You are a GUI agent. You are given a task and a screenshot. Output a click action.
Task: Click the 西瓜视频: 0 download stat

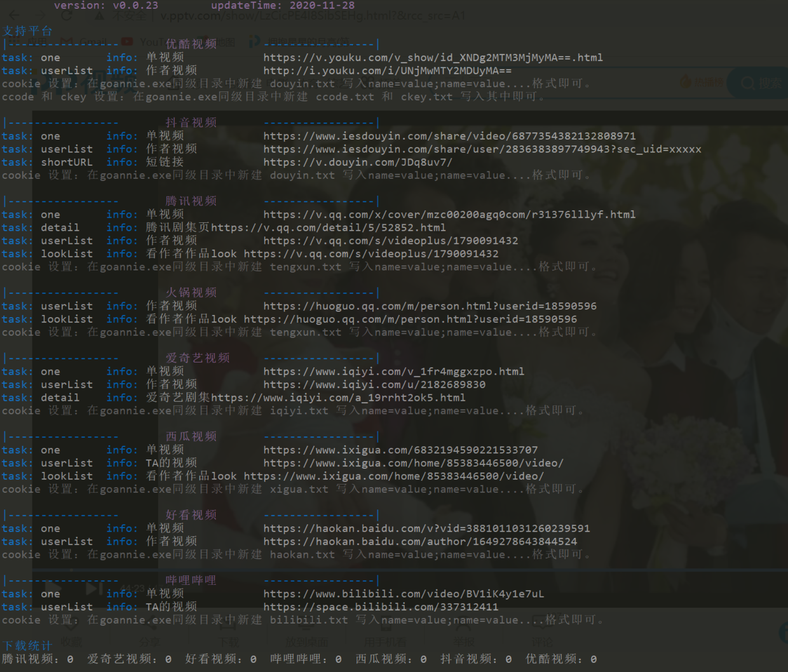click(x=391, y=659)
